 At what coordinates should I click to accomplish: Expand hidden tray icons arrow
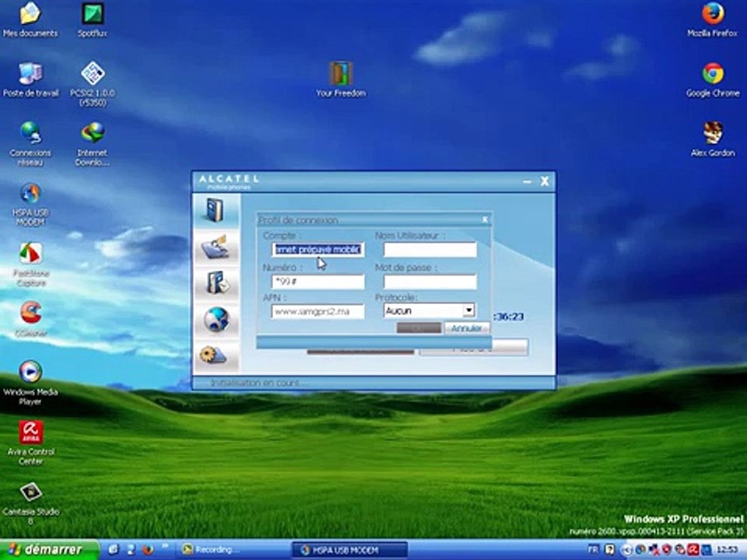tap(626, 550)
